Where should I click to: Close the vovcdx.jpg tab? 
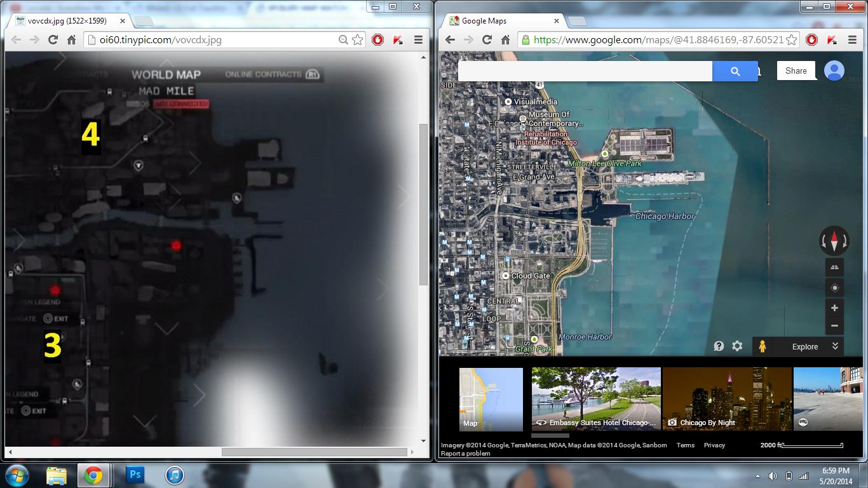[x=123, y=21]
